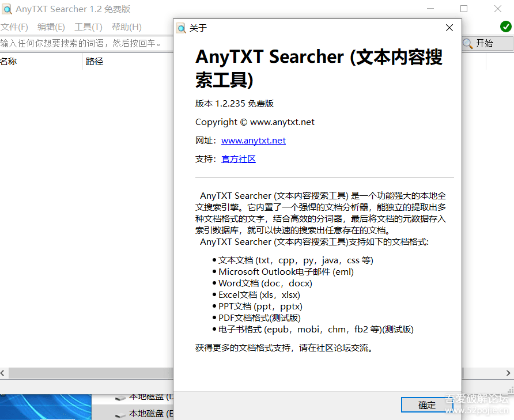Click the 本地磁盘 (E label behind the dialog
This screenshot has height=420, width=514.
point(151,414)
